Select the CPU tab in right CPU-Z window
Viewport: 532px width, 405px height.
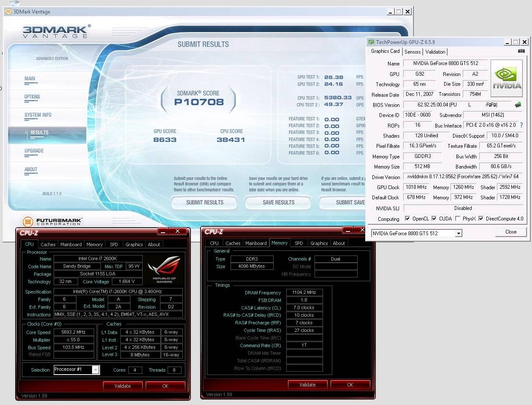tap(214, 243)
